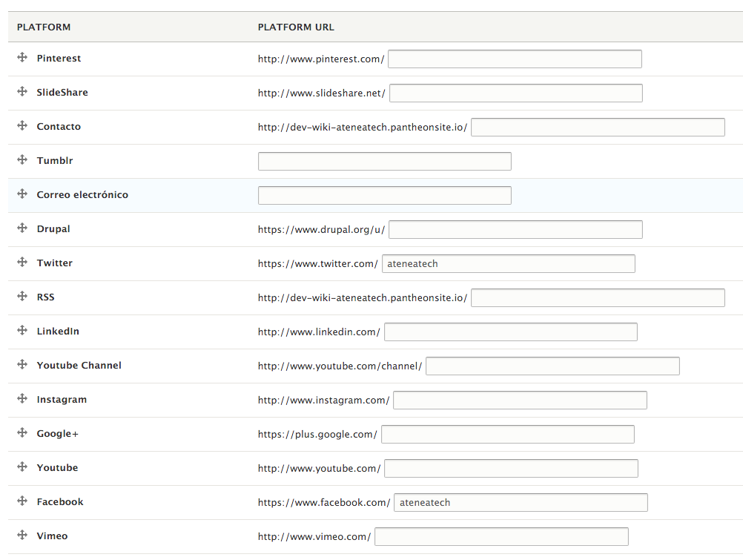
Task: Click the PLATFORM column header
Action: click(44, 27)
